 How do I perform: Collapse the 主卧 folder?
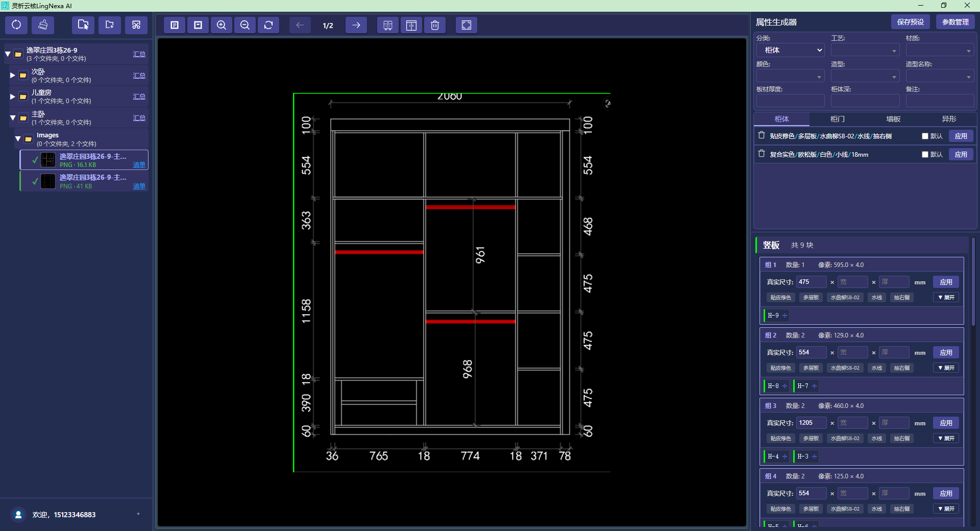[x=13, y=118]
